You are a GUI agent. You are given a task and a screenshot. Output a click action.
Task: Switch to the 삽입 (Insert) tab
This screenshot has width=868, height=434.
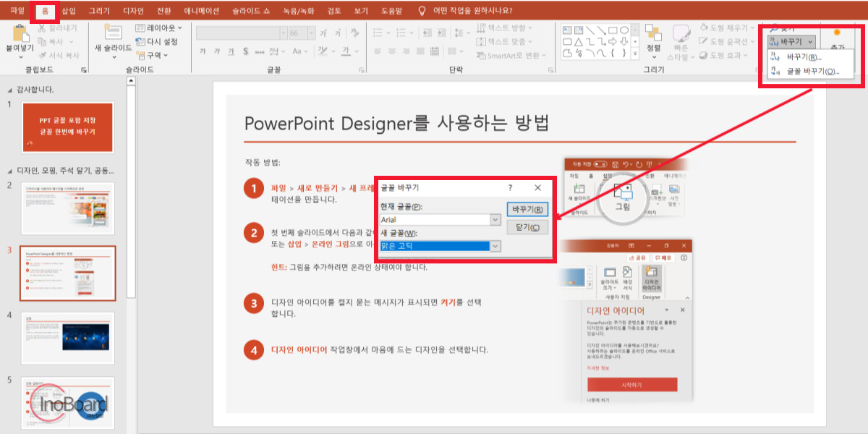point(68,10)
